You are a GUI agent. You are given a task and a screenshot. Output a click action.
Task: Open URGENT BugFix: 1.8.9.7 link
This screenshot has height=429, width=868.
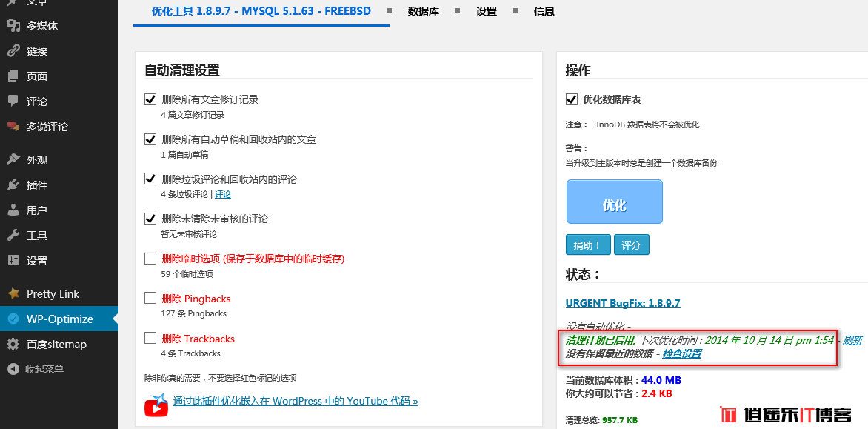[x=623, y=303]
